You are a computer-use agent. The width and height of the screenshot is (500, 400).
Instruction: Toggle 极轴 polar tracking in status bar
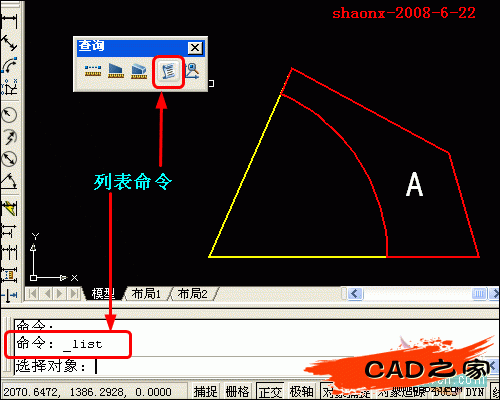click(301, 391)
